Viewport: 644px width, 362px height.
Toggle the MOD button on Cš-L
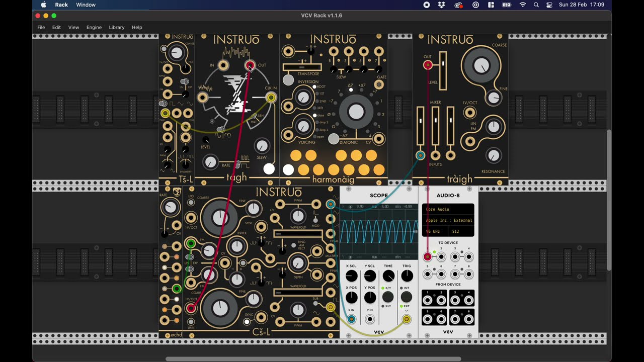tap(315, 219)
